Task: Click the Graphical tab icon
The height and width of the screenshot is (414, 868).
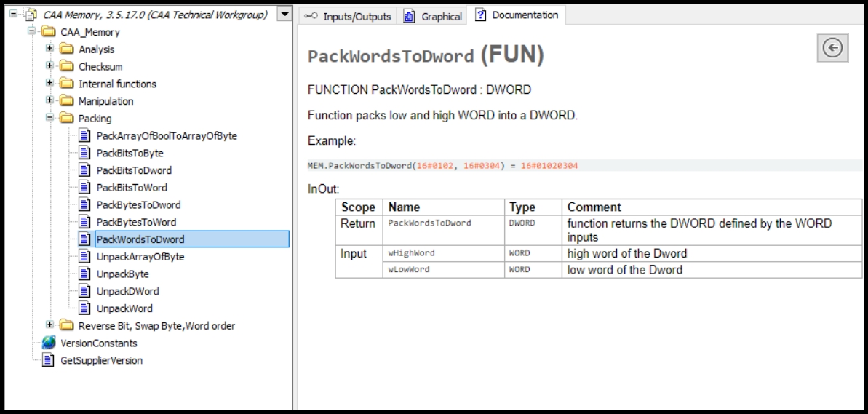Action: pyautogui.click(x=409, y=17)
